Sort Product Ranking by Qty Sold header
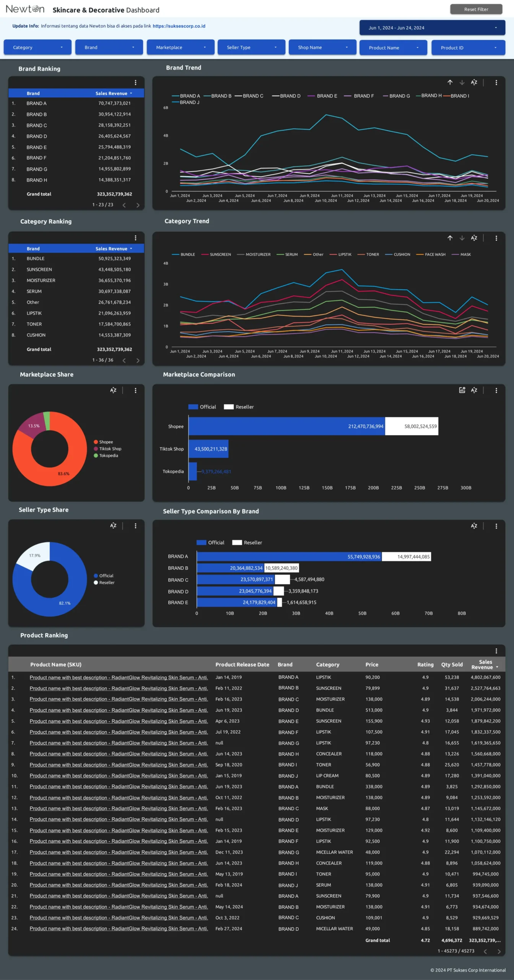Image resolution: width=514 pixels, height=980 pixels. pos(452,665)
